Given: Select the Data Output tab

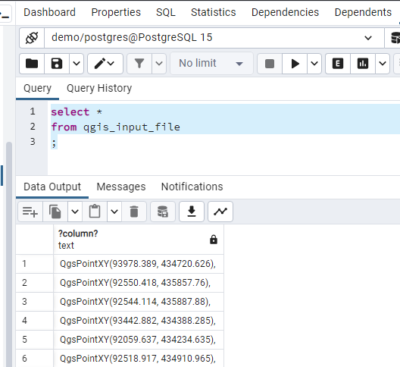Looking at the screenshot, I should tap(52, 187).
